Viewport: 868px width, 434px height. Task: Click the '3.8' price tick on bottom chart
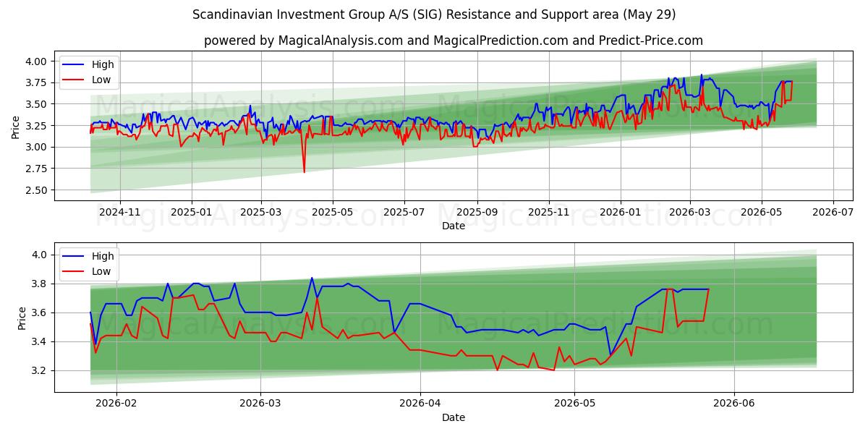tap(41, 284)
